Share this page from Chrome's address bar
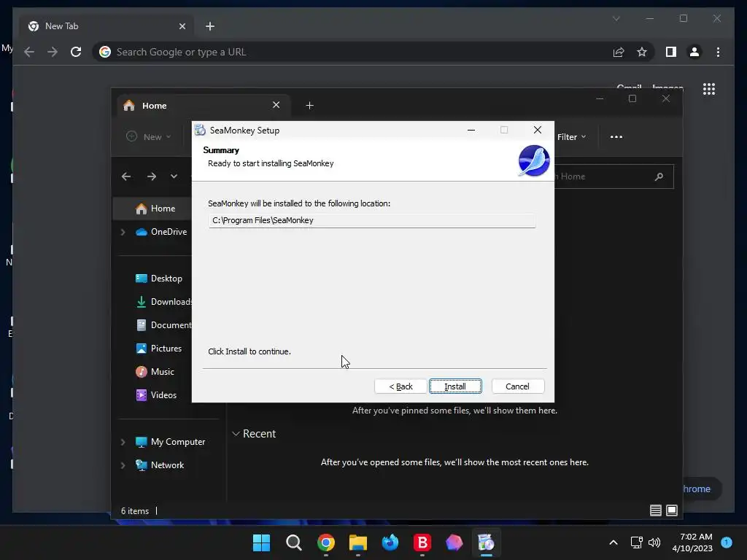The image size is (747, 560). [x=619, y=52]
